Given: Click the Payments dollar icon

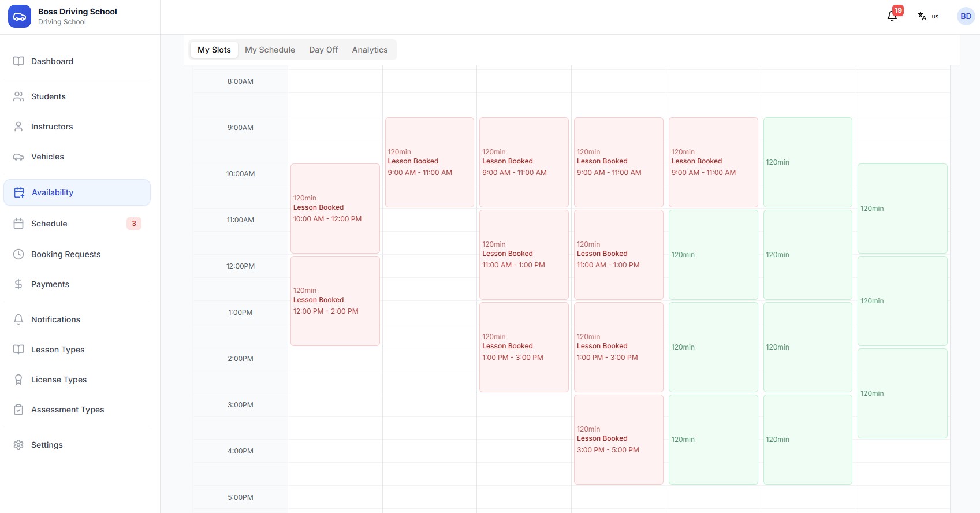Looking at the screenshot, I should click(x=18, y=284).
